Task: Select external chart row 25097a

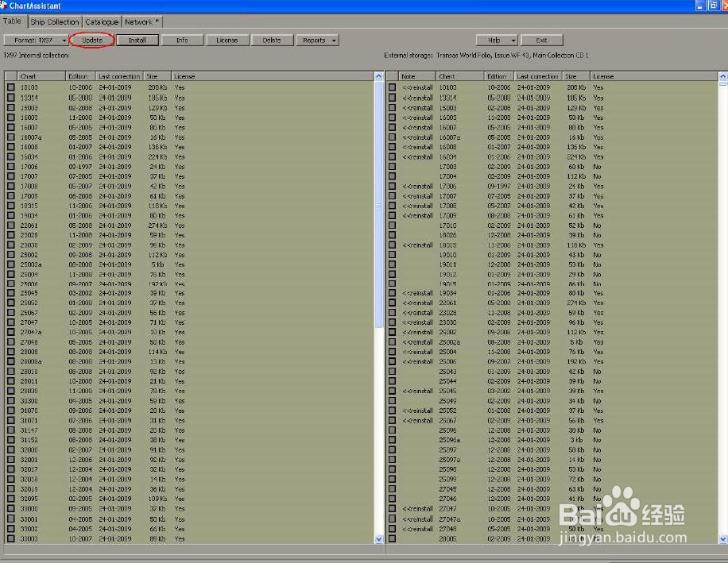Action: tap(552, 459)
